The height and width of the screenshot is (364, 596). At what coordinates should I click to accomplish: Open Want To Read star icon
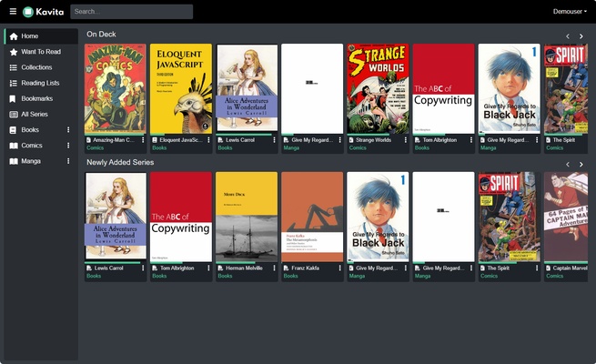(x=13, y=52)
